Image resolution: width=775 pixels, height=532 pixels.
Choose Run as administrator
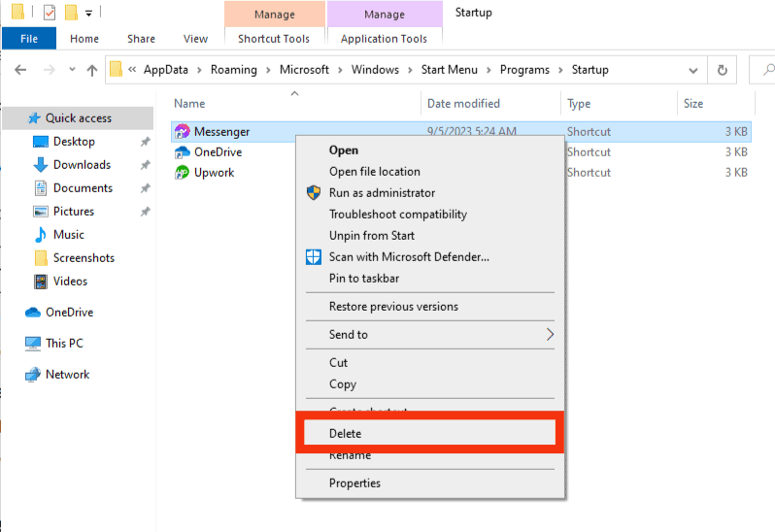(x=430, y=192)
